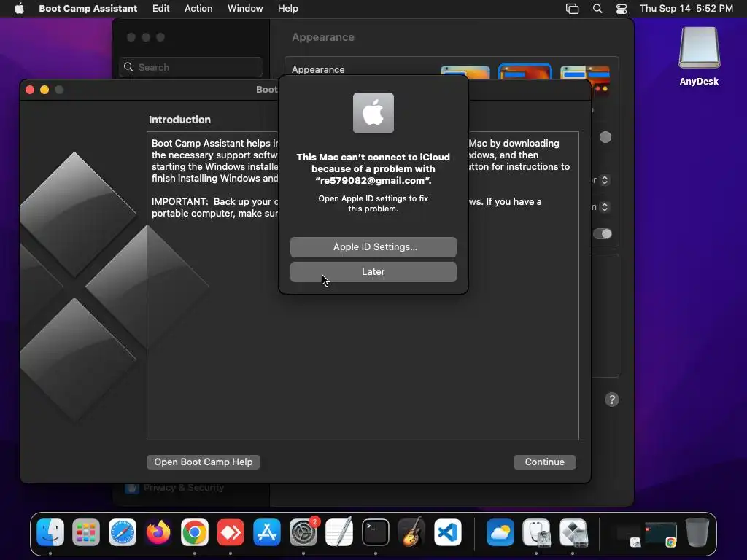Click the screen mirroring menu bar icon

tap(572, 9)
